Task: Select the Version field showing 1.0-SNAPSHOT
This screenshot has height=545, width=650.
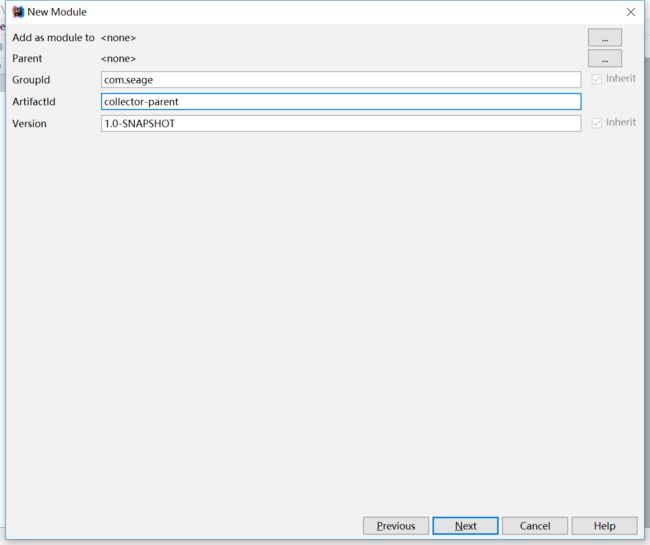Action: 341,124
